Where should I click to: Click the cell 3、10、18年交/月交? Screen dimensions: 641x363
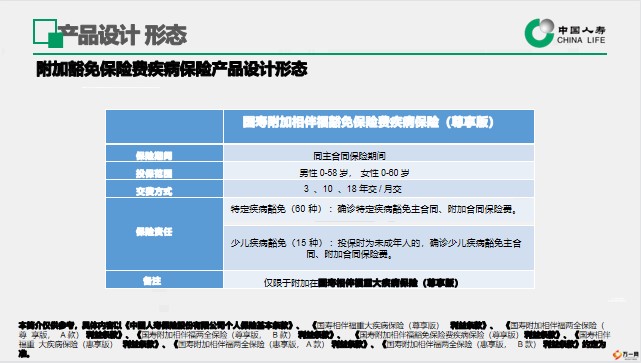(379, 189)
